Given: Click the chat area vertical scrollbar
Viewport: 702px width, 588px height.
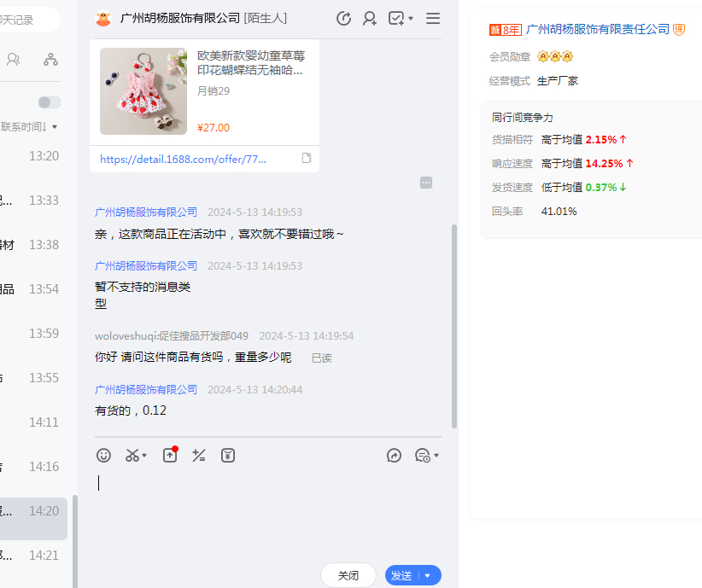Looking at the screenshot, I should click(x=454, y=324).
